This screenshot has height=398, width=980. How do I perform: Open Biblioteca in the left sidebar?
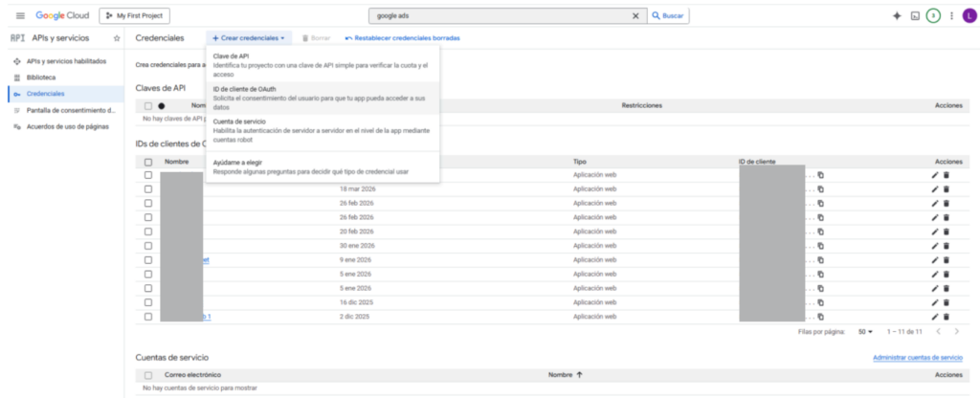tap(41, 77)
